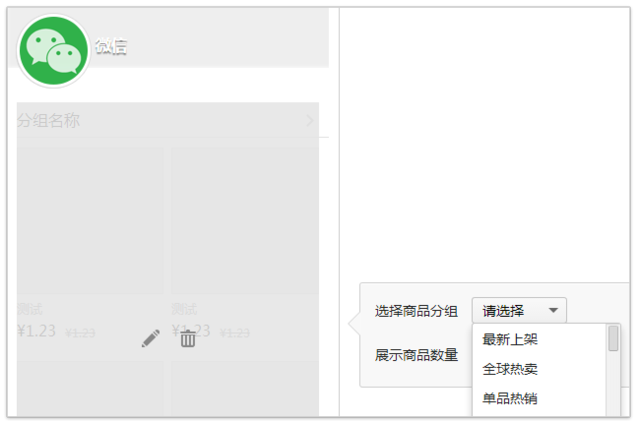The width and height of the screenshot is (640, 423).
Task: Expand the 请选择 dropdown arrow
Action: pos(553,310)
